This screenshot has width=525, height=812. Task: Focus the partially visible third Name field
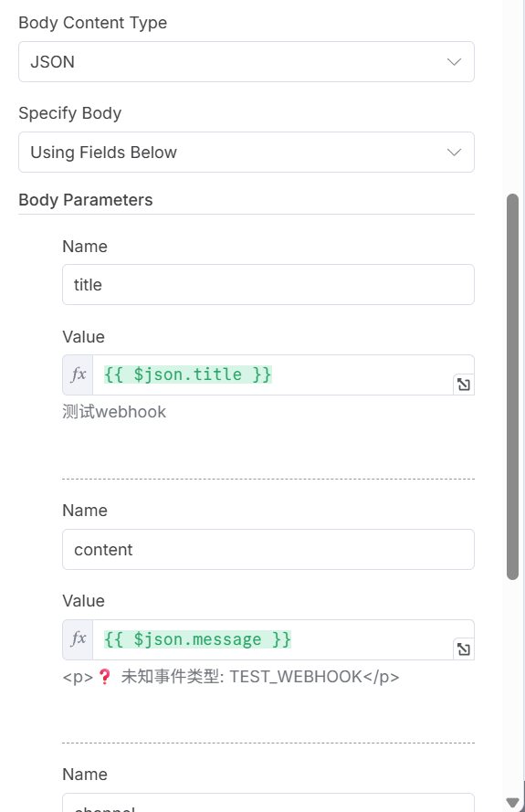tap(268, 803)
